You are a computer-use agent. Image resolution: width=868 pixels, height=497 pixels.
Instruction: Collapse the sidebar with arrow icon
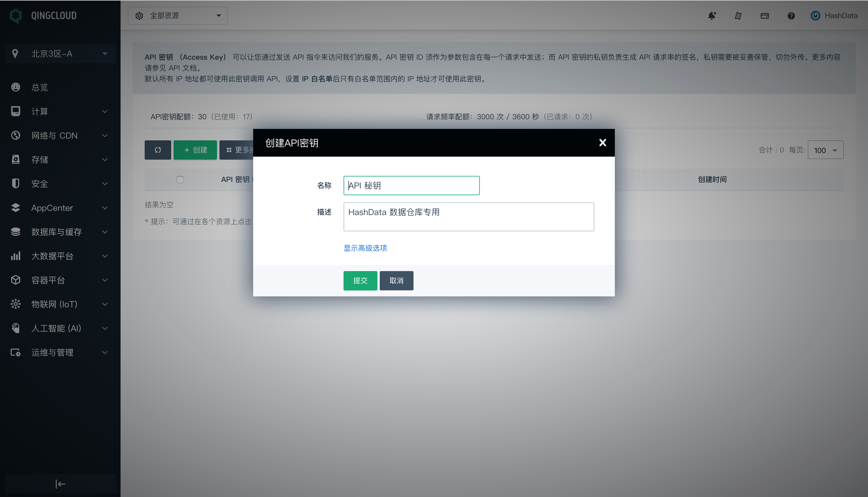(60, 484)
